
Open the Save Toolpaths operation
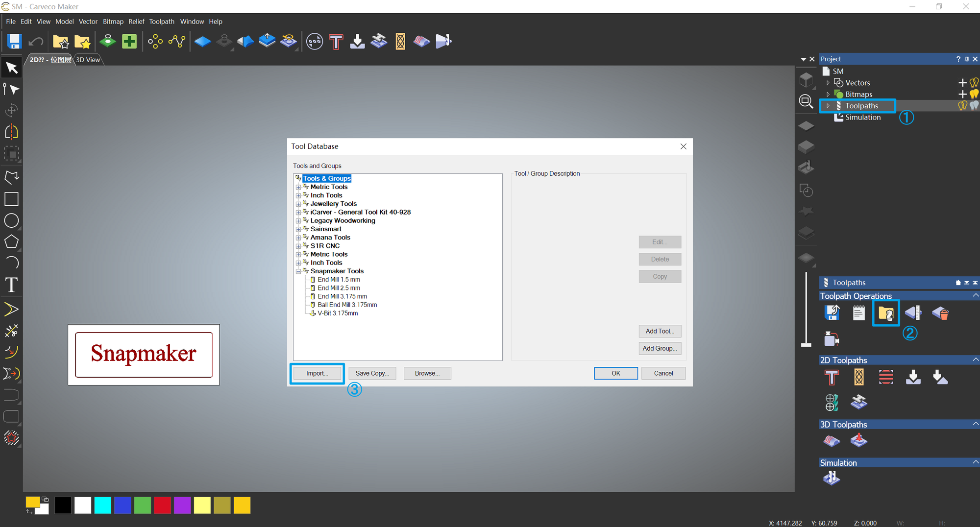[832, 312]
